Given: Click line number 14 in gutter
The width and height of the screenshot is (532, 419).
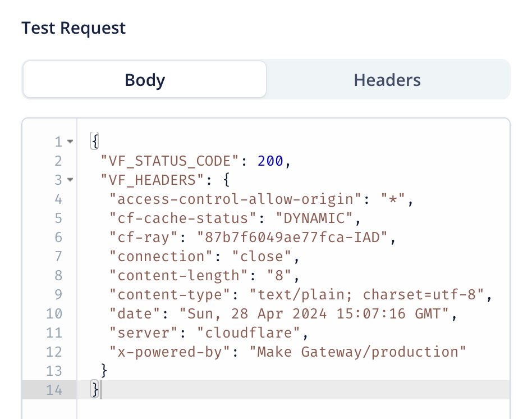Looking at the screenshot, I should (54, 390).
